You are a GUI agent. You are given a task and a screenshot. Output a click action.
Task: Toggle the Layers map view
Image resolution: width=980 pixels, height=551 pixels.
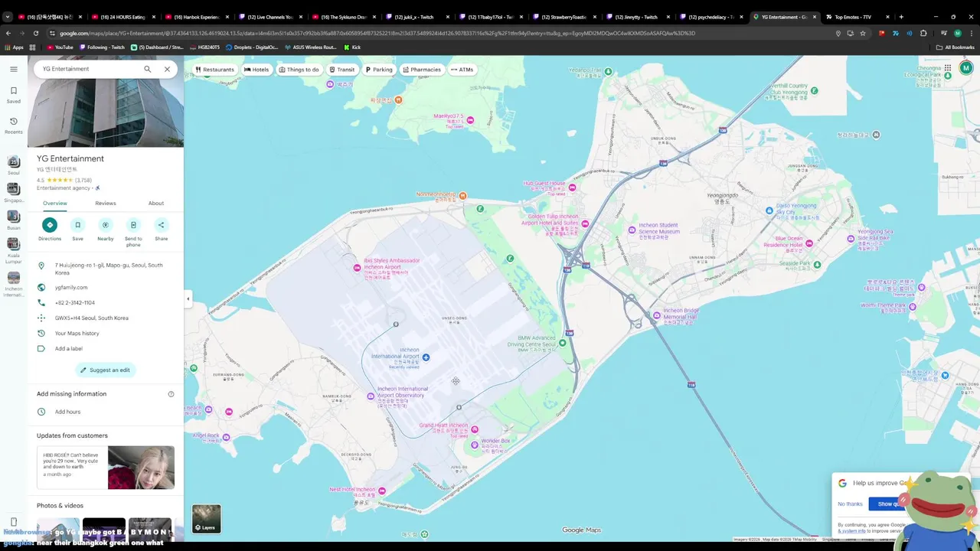[x=206, y=519]
